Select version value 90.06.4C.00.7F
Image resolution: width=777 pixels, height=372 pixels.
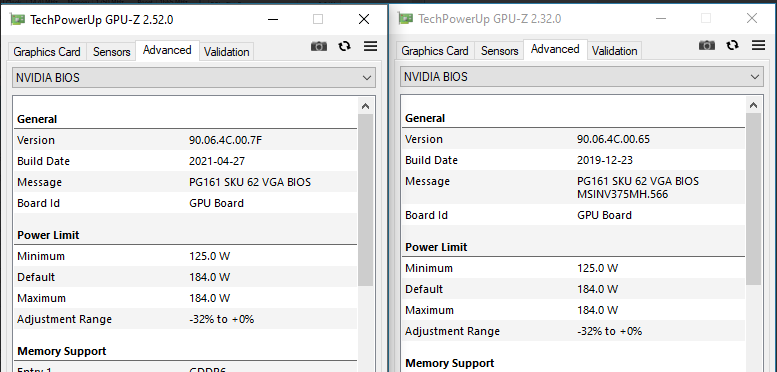[x=225, y=140]
